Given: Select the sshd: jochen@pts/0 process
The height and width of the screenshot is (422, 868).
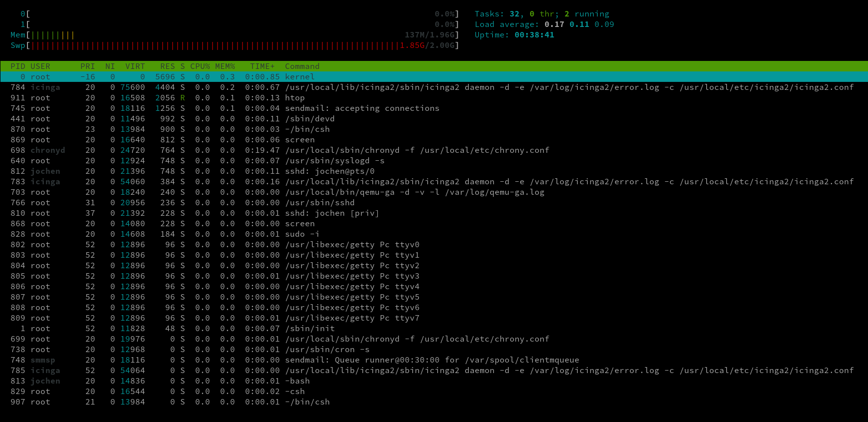Looking at the screenshot, I should point(329,171).
